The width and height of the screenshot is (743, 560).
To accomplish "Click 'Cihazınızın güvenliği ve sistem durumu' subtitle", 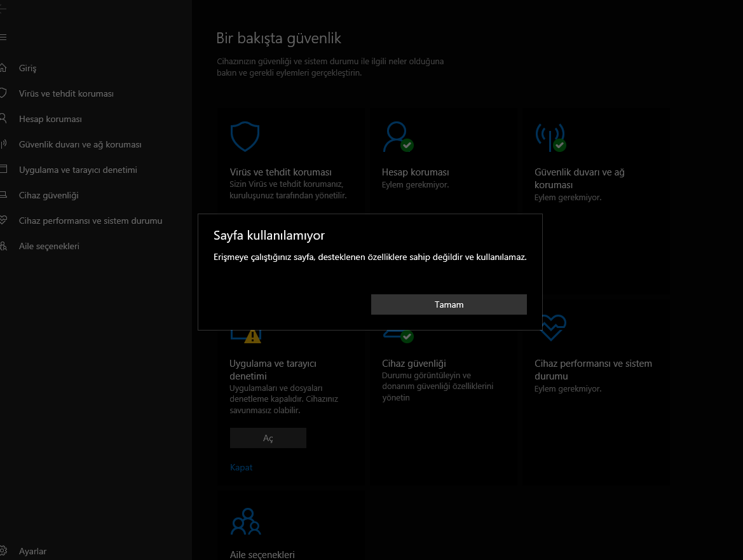I will 331,67.
